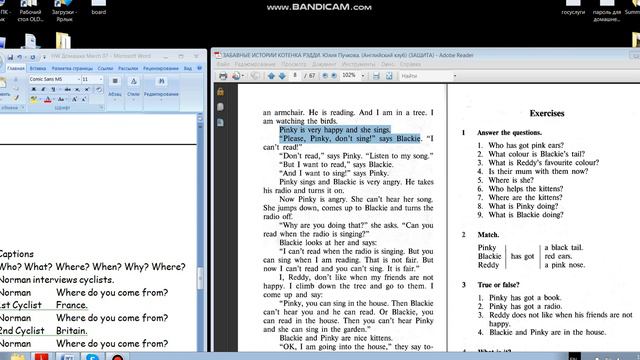The height and width of the screenshot is (360, 640).
Task: Zoom out the PDF in Adobe Reader
Action: click(325, 76)
